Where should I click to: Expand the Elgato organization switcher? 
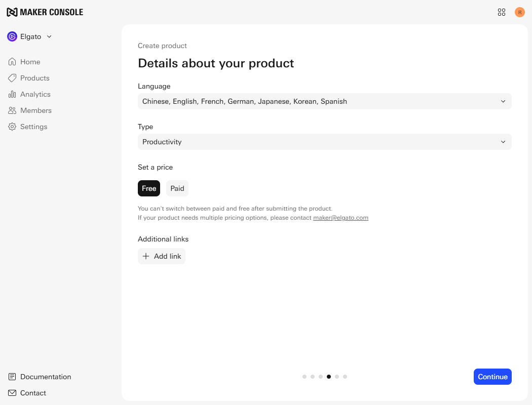pyautogui.click(x=30, y=36)
